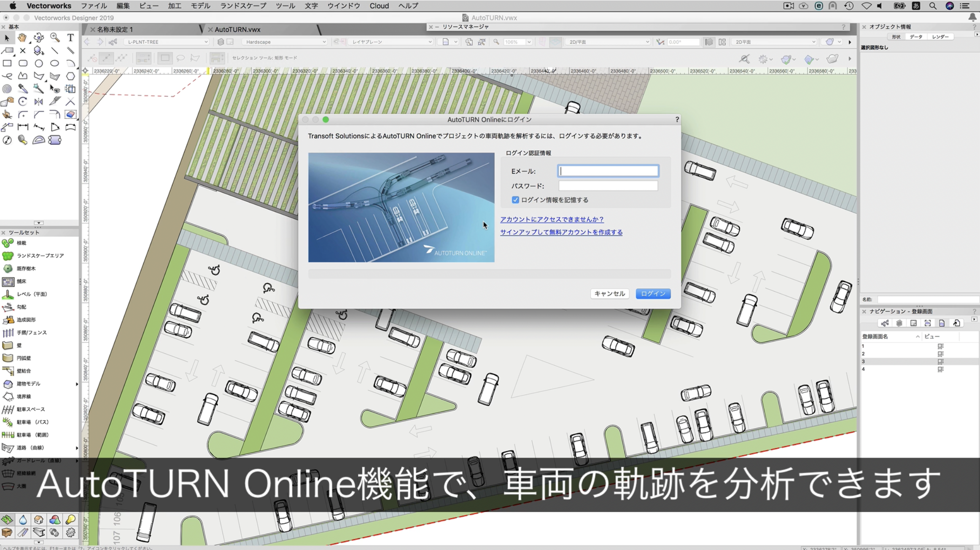Select the Rotate tool
980x550 pixels.
(x=23, y=102)
